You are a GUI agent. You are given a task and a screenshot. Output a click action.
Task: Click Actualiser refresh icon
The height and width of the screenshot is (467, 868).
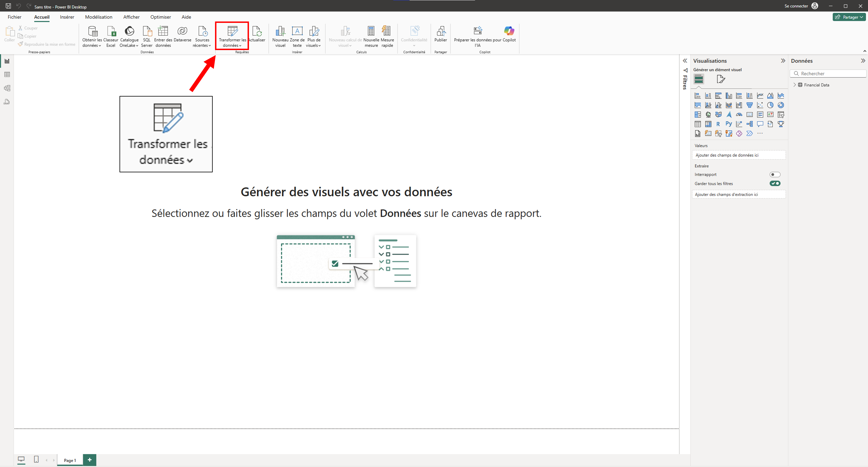[x=257, y=32]
